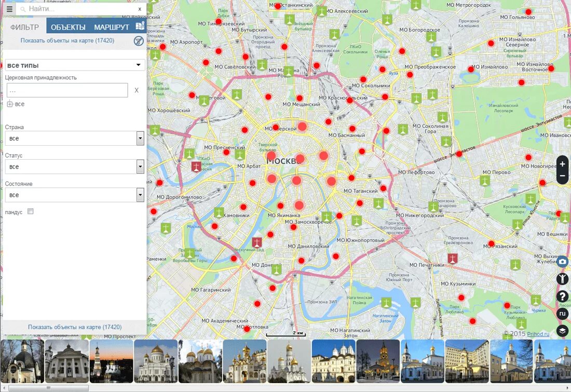Click the МО Преображенское map label

click(x=430, y=67)
